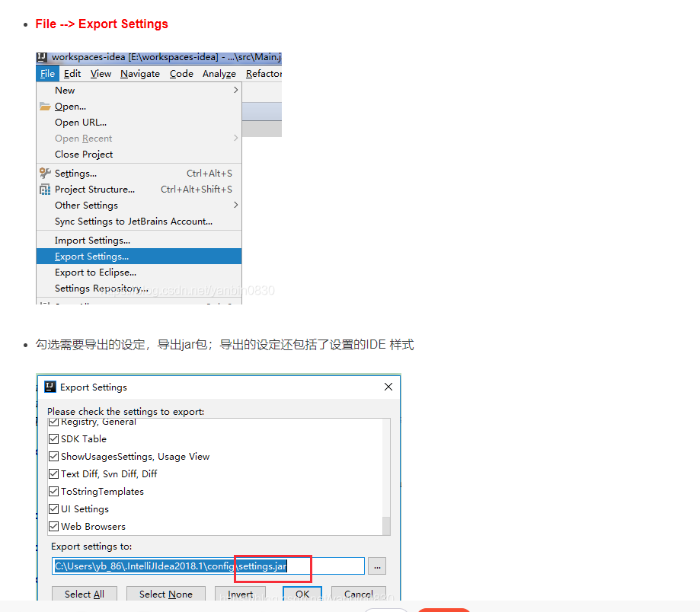
Task: Click the Select None button
Action: (165, 594)
